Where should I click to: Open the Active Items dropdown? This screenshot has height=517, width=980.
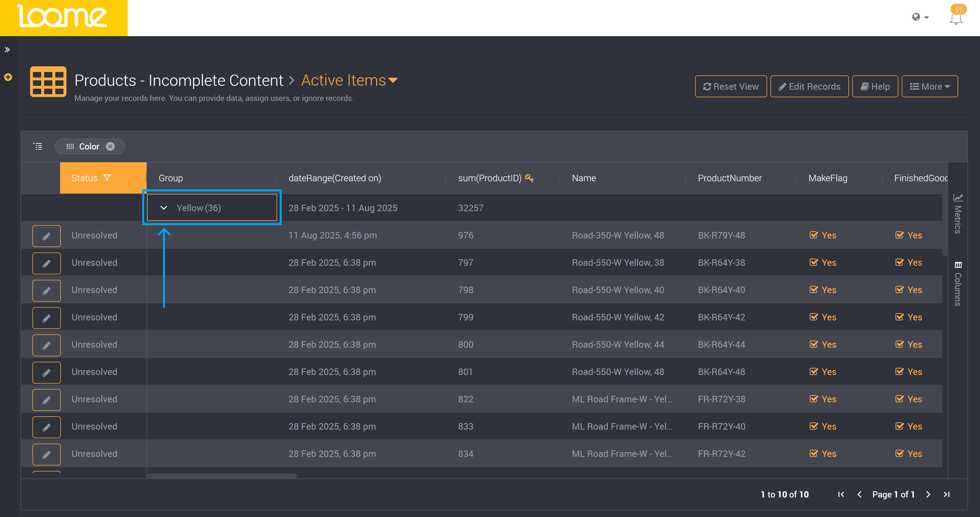tap(349, 80)
